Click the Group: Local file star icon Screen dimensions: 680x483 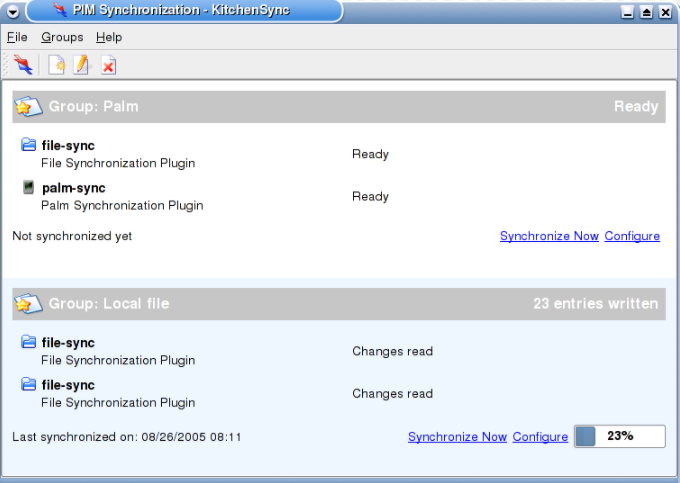coord(29,303)
